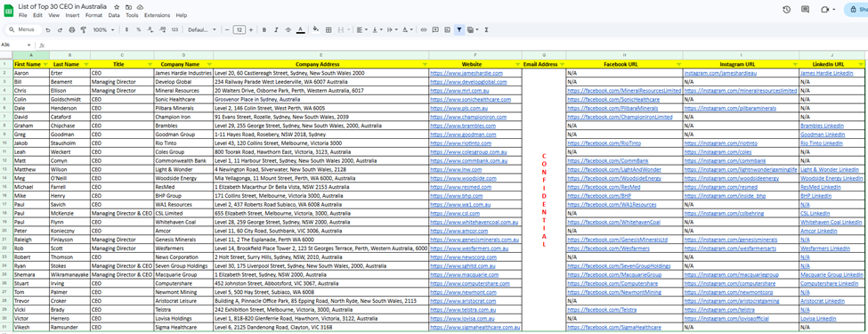Open the vertical align dropdown
868x334 pixels.
[377, 29]
